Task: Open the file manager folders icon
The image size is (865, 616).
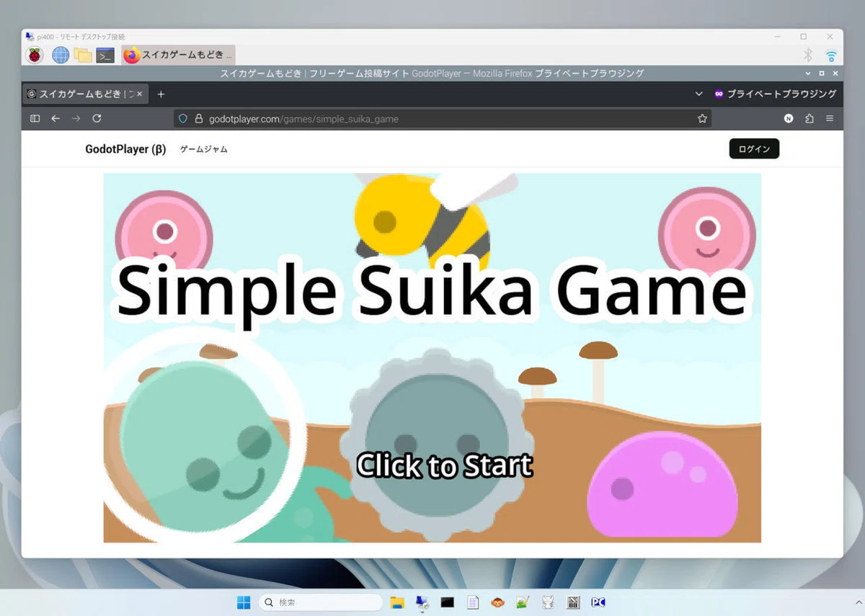Action: pos(83,55)
